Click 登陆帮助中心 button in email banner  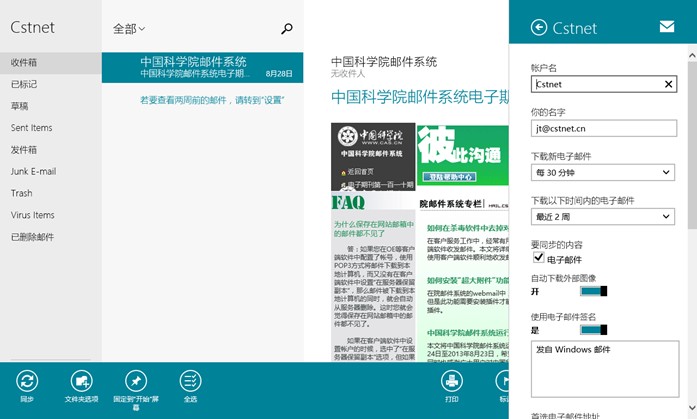pos(449,177)
